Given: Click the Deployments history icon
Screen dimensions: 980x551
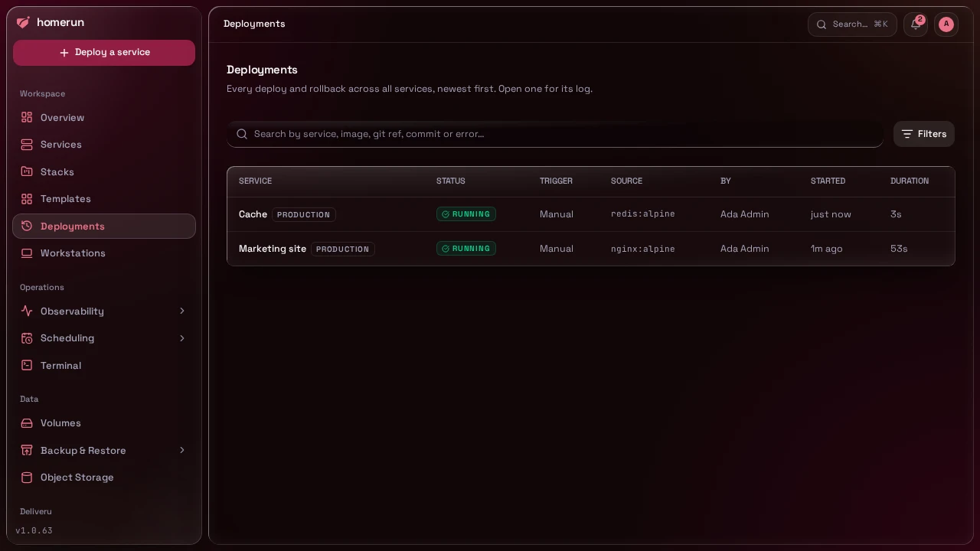Looking at the screenshot, I should click(x=27, y=226).
